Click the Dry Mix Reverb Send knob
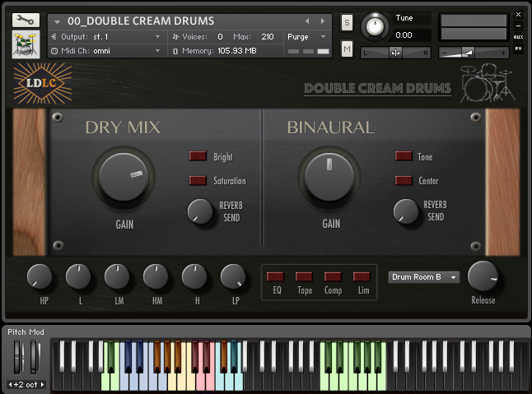Screen dimensions: 532x394 (x=200, y=211)
